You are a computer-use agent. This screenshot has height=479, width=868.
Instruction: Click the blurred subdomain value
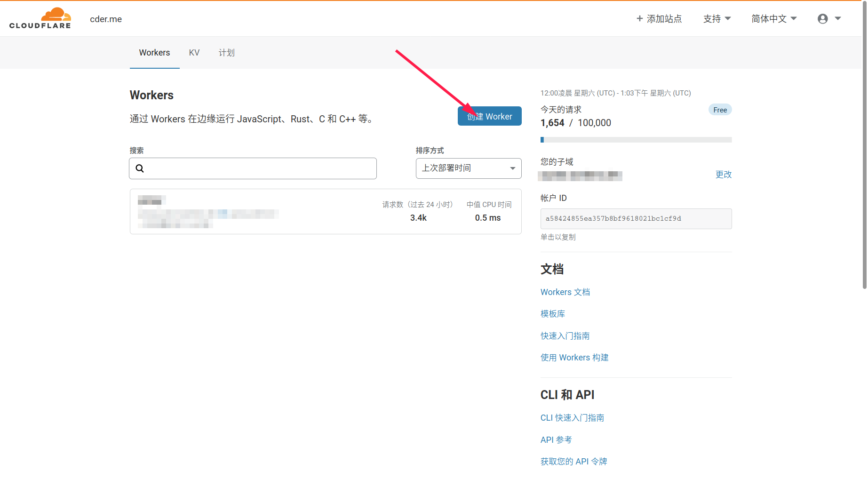coord(580,176)
